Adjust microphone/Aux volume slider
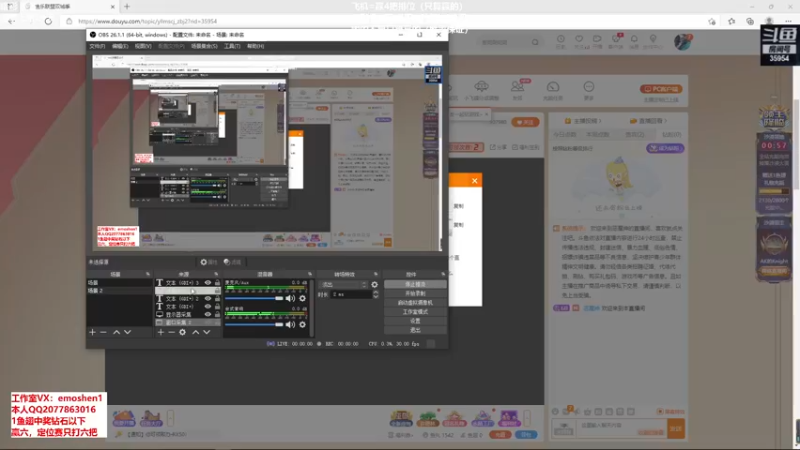Viewport: 800px width, 450px height. click(254, 298)
